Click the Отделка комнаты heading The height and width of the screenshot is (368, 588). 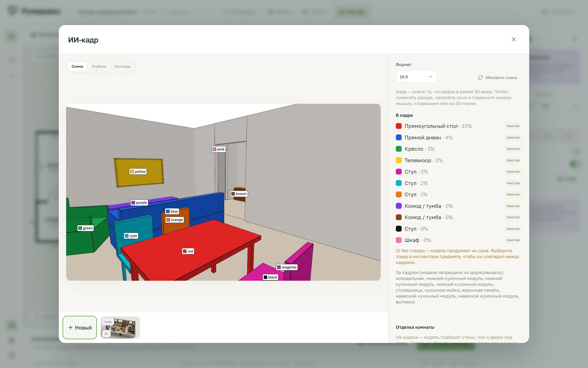415,327
